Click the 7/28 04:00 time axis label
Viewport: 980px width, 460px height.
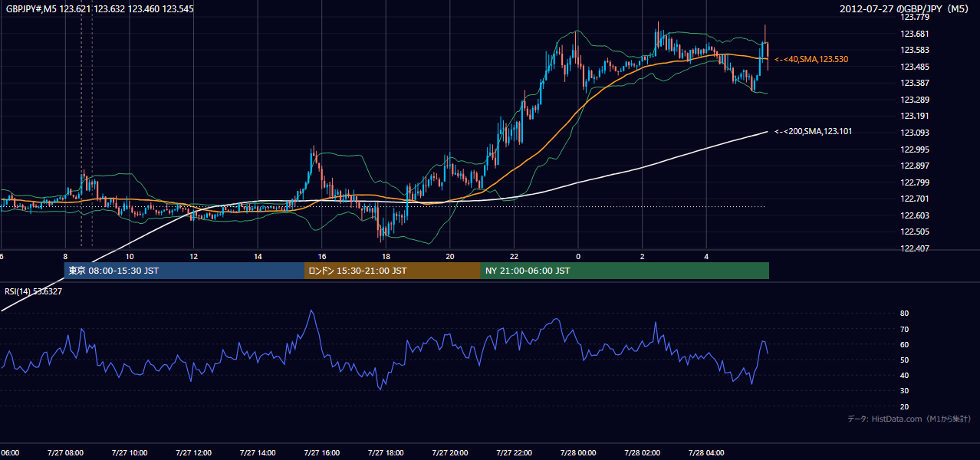click(x=705, y=452)
